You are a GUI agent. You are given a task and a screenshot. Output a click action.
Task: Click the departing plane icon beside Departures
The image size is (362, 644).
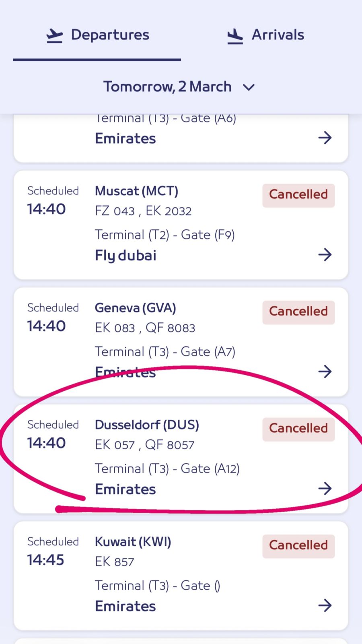tap(55, 35)
